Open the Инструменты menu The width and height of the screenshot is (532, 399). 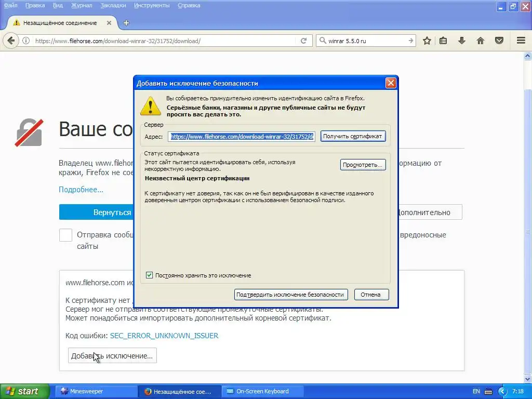pos(152,5)
